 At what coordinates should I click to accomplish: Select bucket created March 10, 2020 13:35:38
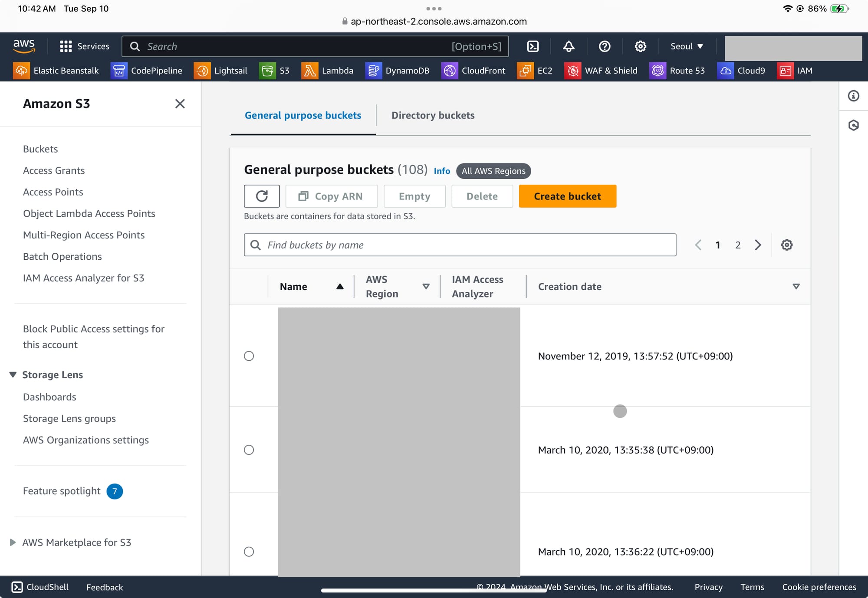coord(249,450)
